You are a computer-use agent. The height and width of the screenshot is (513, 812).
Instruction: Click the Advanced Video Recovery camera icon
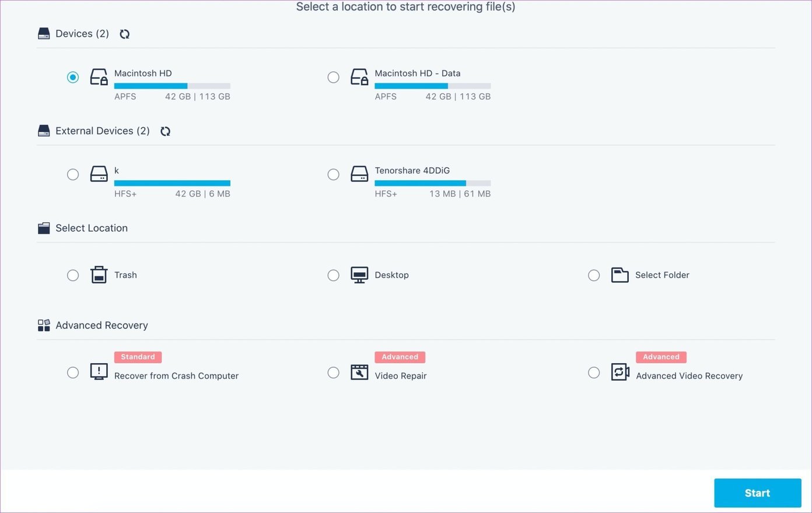[620, 372]
